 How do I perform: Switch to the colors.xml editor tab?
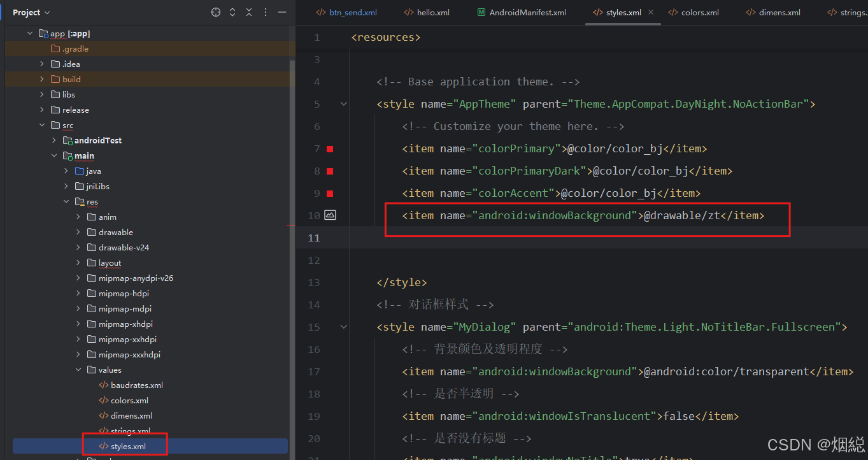694,12
